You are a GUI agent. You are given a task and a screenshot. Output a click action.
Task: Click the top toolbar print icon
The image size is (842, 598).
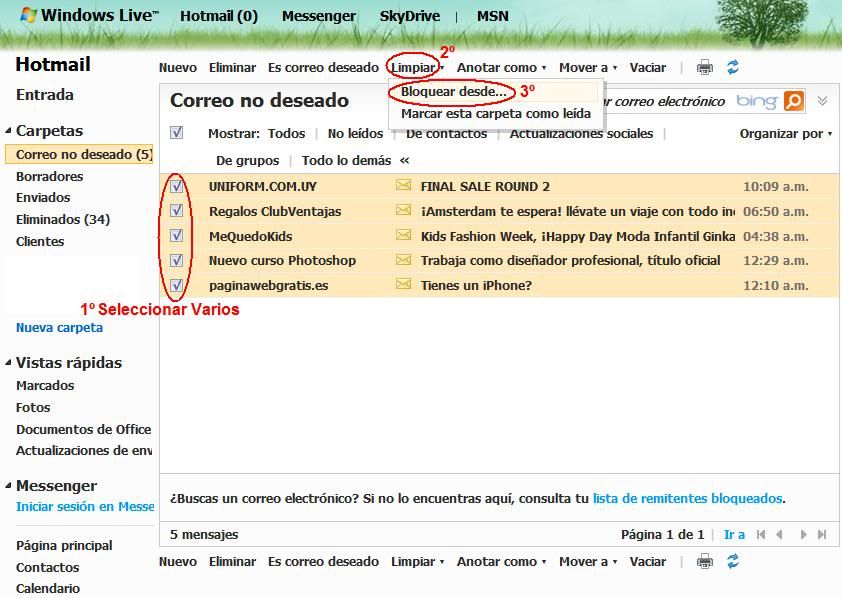[705, 68]
